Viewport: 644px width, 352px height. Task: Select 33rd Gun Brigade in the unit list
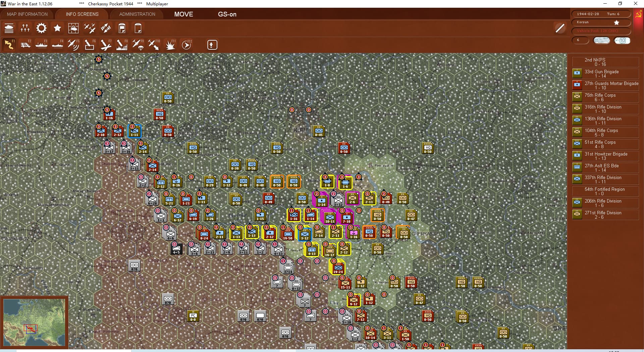click(x=605, y=74)
